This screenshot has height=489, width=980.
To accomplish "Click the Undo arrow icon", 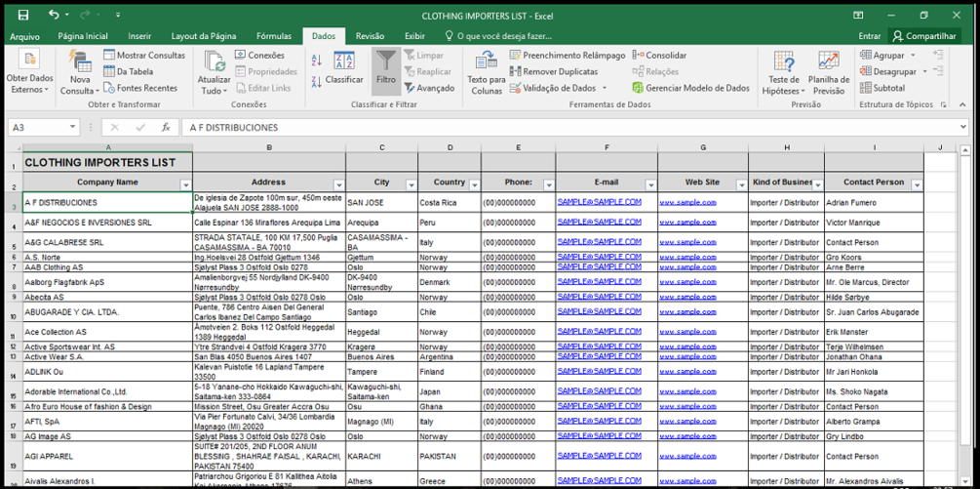I will pos(54,15).
